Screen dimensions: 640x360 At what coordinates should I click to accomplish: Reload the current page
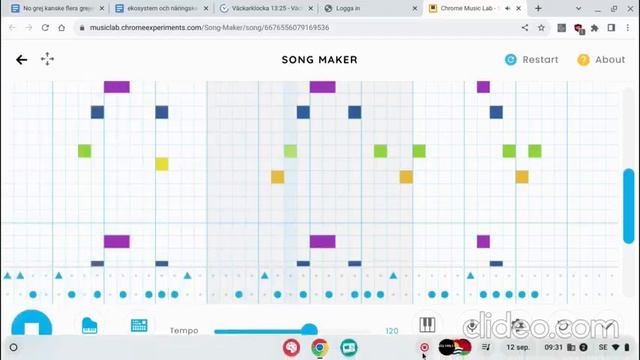point(45,28)
